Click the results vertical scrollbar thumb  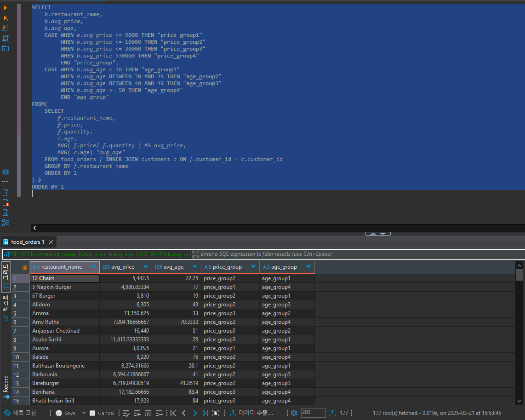tap(519, 275)
